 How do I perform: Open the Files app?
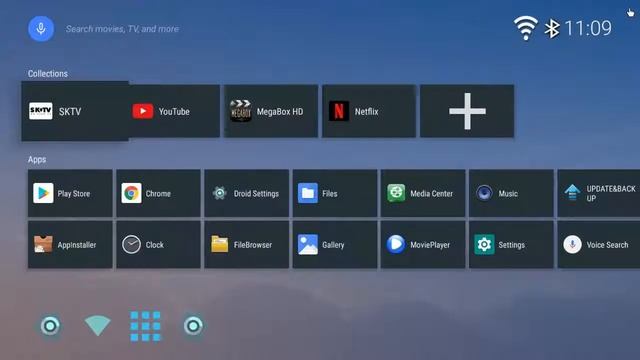pyautogui.click(x=335, y=193)
